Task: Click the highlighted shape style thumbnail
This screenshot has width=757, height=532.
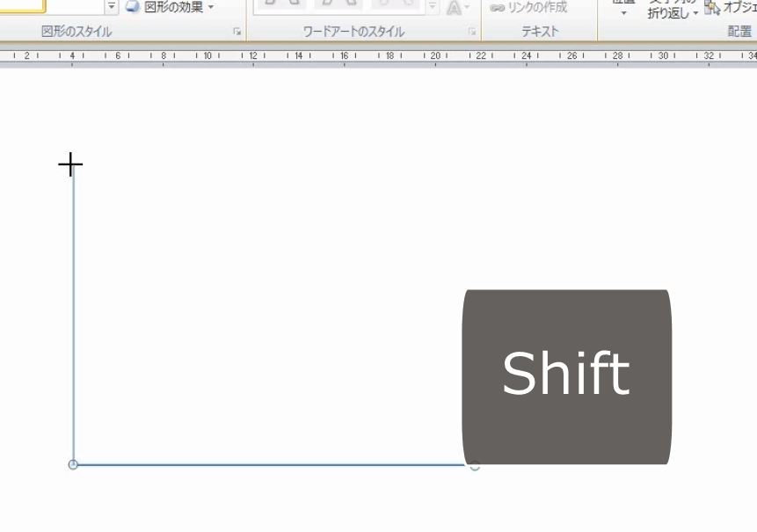Action: tap(23, 6)
